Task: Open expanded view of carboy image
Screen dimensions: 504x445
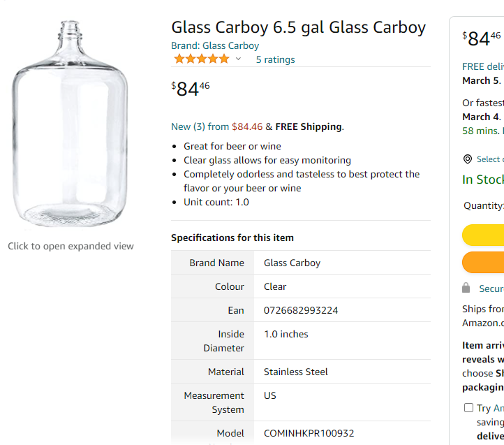Action: (x=71, y=124)
